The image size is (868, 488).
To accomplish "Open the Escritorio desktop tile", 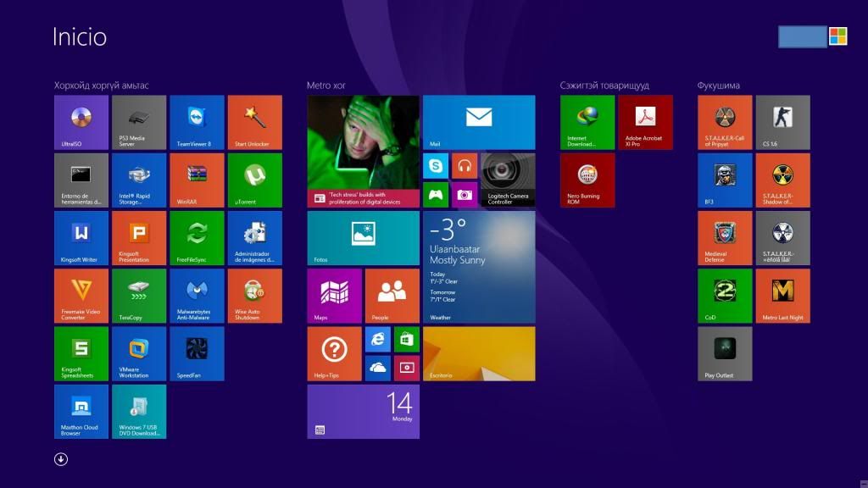I will [479, 353].
